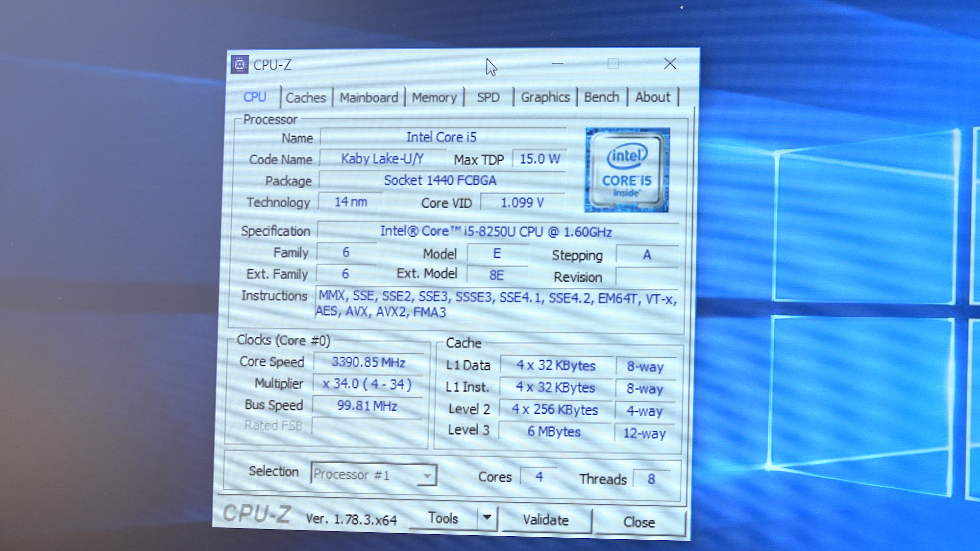Click the Technology value '14 nm'

click(x=351, y=202)
